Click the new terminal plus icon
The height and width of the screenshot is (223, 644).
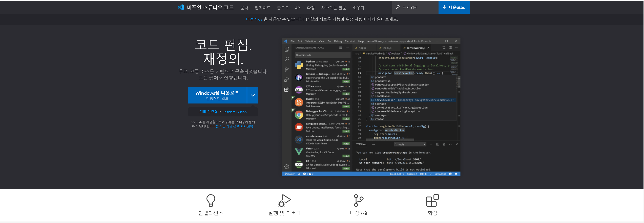(431, 144)
